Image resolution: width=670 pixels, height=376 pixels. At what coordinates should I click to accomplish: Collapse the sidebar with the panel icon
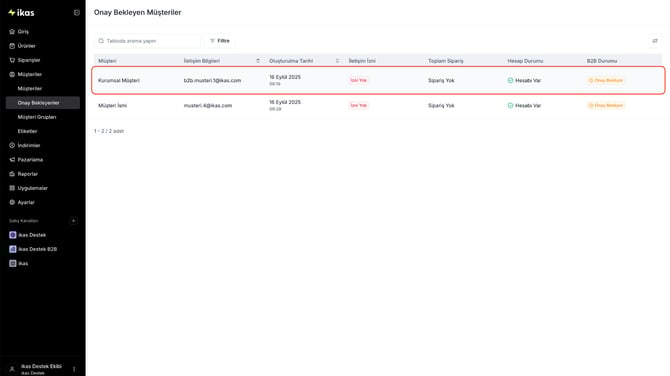76,12
